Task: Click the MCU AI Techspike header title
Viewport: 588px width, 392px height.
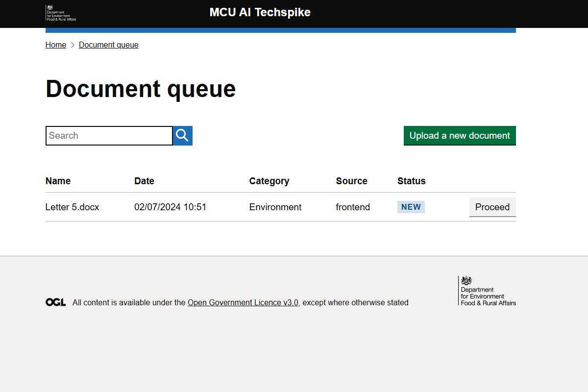Action: click(x=260, y=12)
